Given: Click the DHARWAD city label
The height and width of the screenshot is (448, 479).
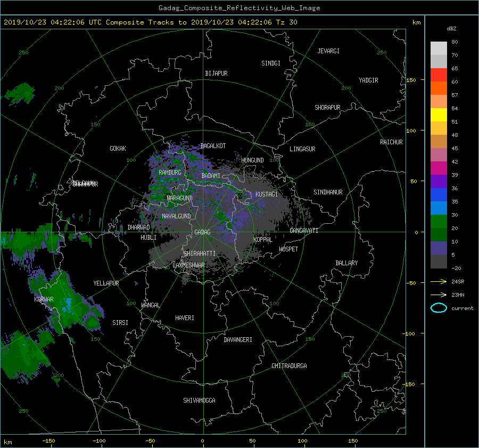Looking at the screenshot, I should click(x=139, y=227).
